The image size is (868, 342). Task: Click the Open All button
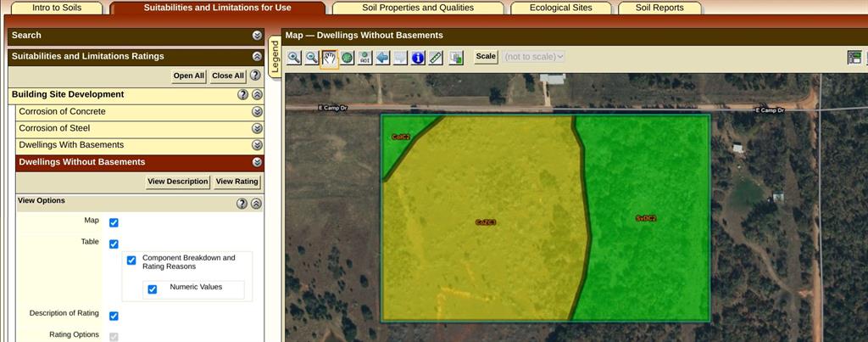[x=189, y=76]
